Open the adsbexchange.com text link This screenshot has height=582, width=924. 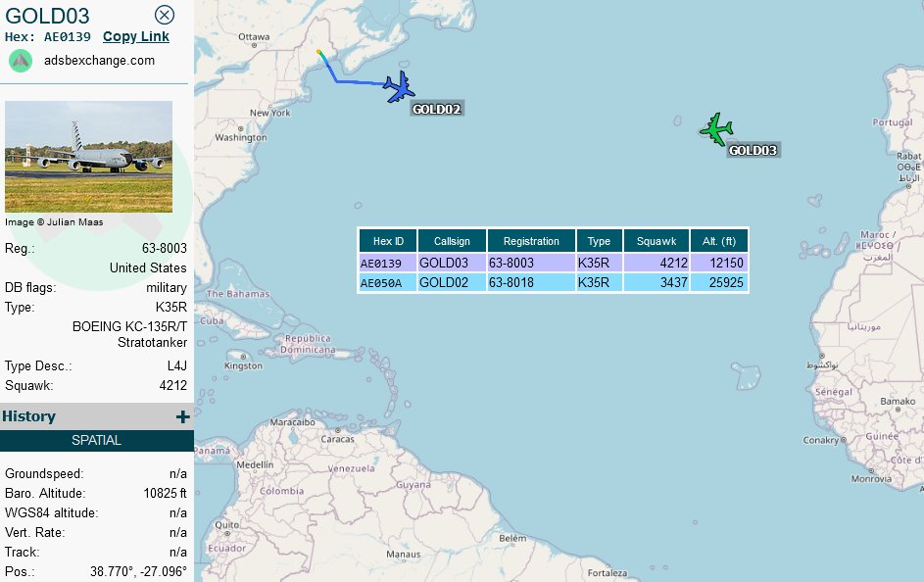click(x=99, y=61)
